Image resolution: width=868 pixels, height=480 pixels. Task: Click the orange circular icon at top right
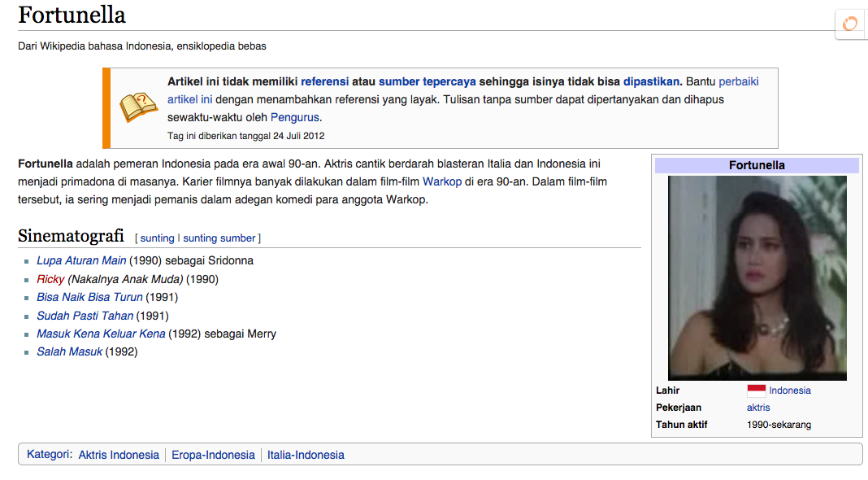click(x=850, y=24)
